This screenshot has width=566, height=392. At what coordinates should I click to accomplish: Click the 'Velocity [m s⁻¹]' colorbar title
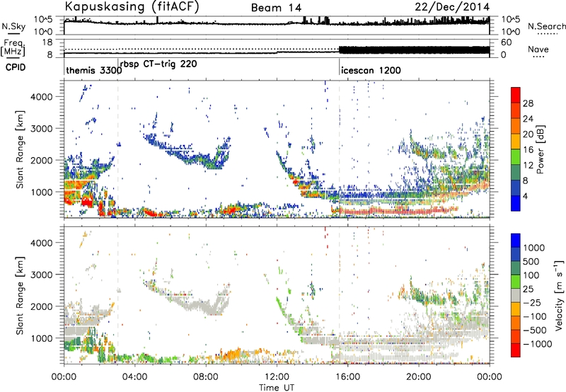tap(559, 294)
